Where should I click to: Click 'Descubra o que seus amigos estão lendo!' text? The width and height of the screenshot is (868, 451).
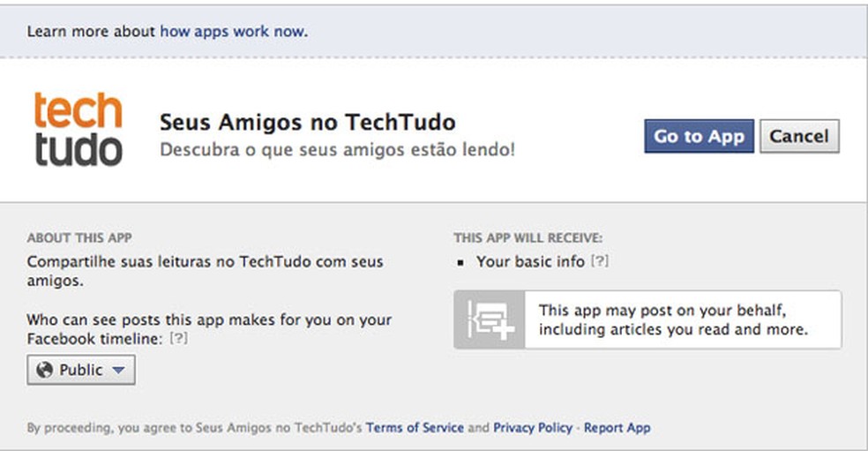(337, 149)
